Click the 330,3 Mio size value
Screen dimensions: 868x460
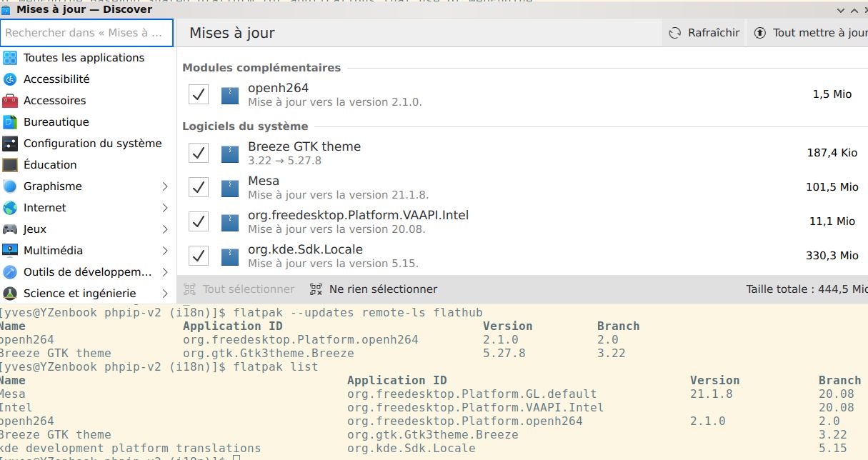[x=832, y=256]
